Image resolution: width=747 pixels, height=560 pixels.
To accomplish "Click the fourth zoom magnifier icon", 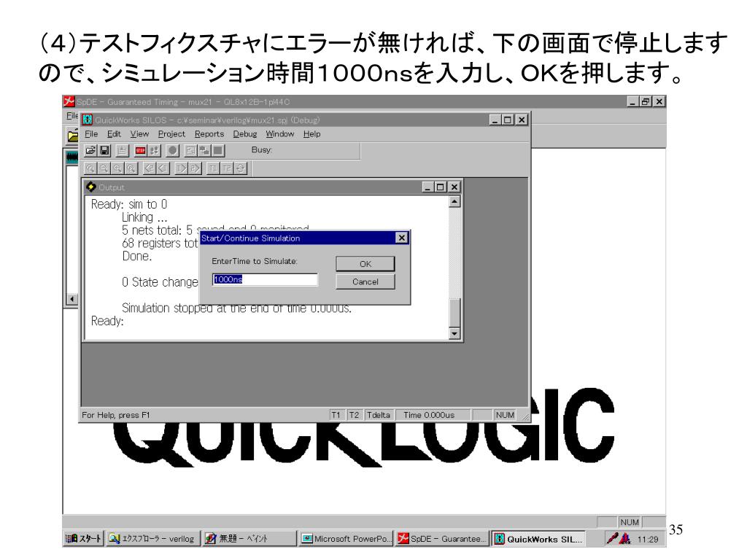I will [131, 168].
